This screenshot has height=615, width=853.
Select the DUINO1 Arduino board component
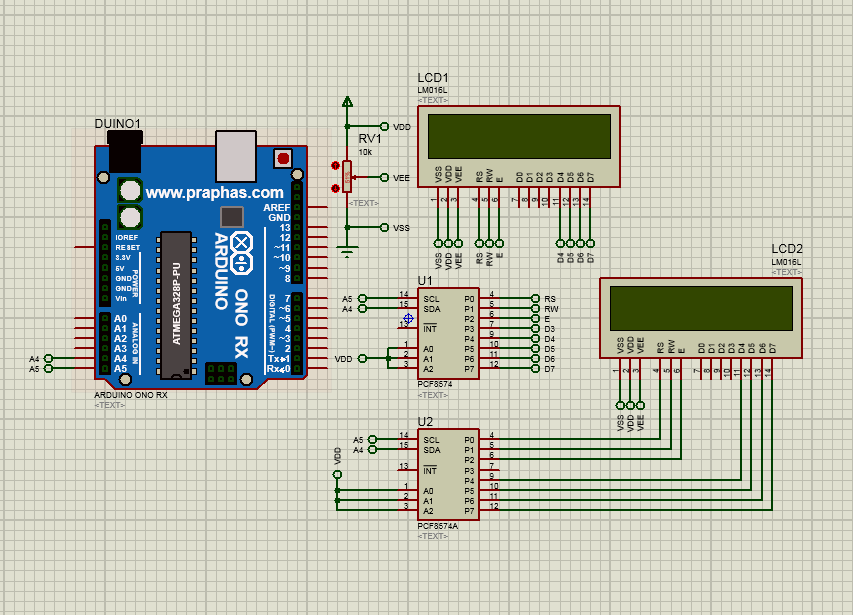pyautogui.click(x=201, y=266)
